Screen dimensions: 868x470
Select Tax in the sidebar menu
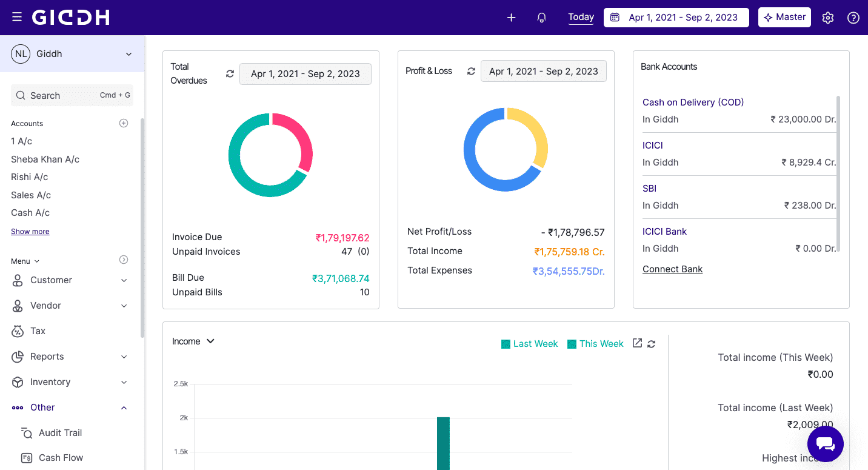click(38, 331)
